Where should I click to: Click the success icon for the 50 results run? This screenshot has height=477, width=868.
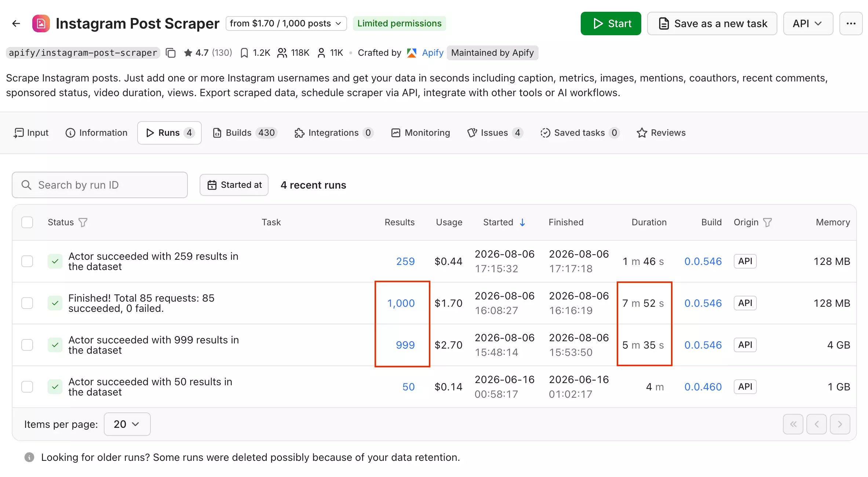(55, 387)
